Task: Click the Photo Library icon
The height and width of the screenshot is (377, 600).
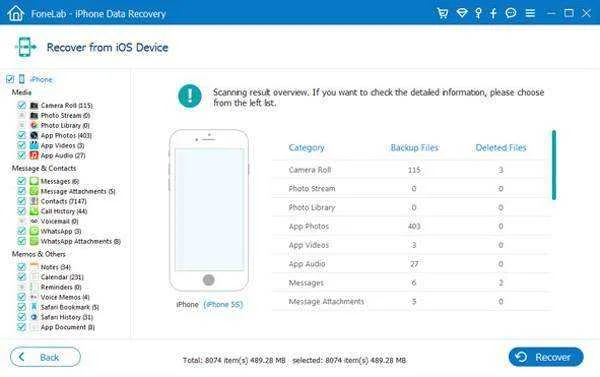Action: point(34,125)
